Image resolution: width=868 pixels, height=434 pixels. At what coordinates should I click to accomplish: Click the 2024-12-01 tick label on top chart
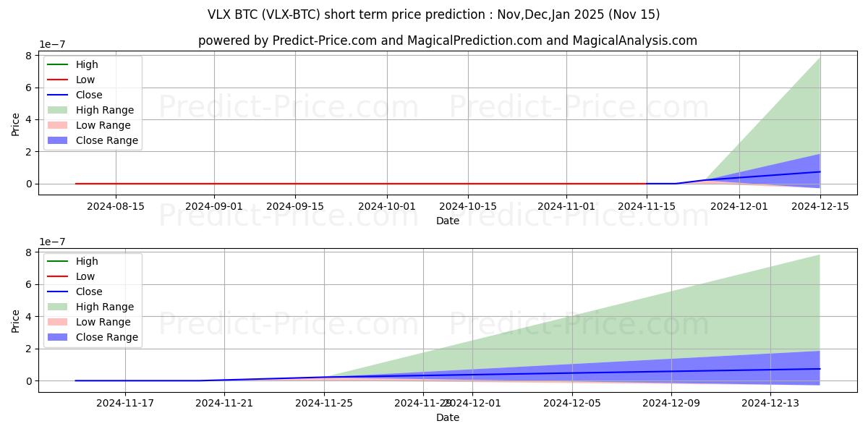pos(739,206)
